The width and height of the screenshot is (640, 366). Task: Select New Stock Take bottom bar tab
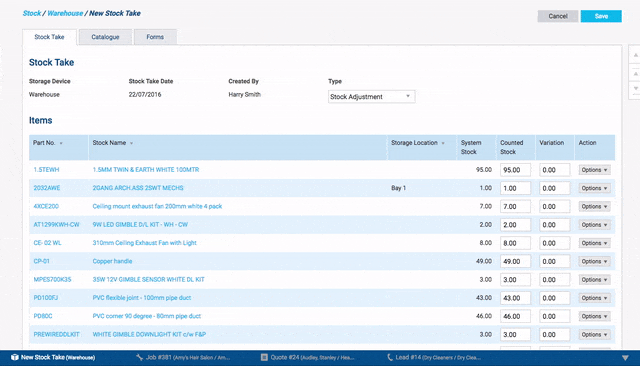click(x=53, y=357)
